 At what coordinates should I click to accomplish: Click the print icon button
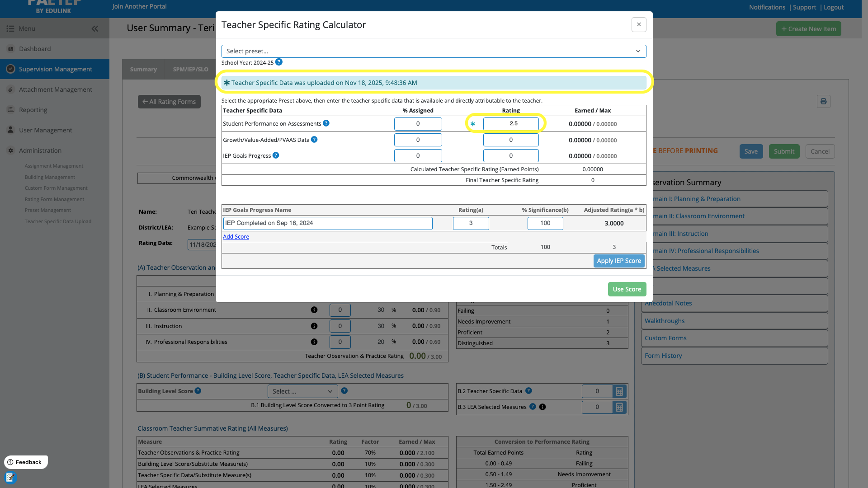tap(823, 101)
